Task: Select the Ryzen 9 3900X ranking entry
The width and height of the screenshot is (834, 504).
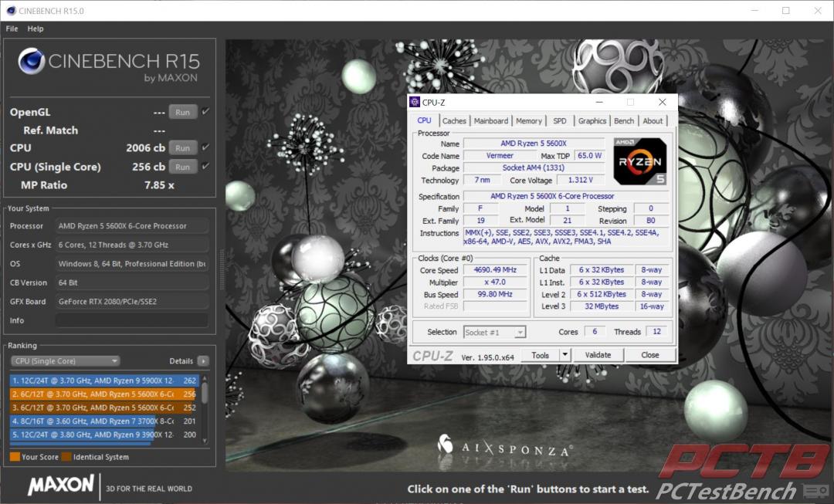Action: [104, 435]
